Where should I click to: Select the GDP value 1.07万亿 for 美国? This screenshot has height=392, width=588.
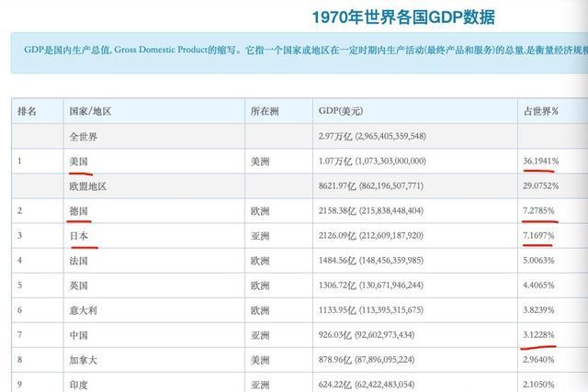pyautogui.click(x=372, y=162)
